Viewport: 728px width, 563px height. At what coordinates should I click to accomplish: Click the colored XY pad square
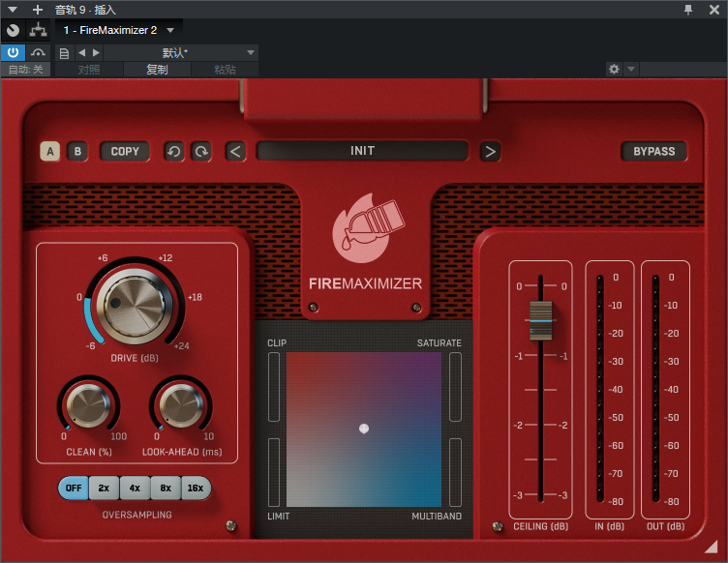(364, 430)
